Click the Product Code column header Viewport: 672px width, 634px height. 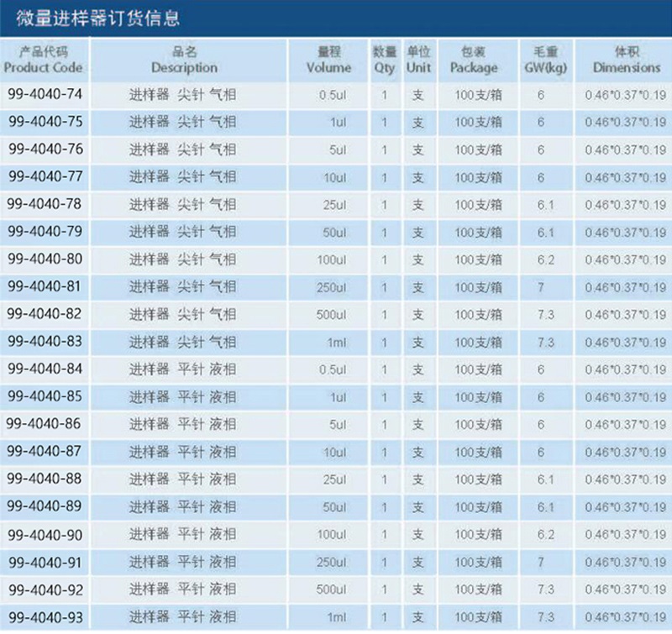[x=45, y=60]
